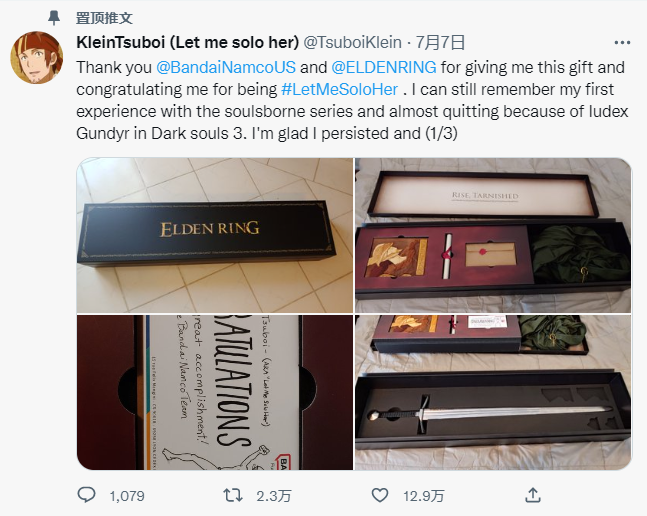
Task: Click the pinned tweet pin icon
Action: tap(54, 18)
